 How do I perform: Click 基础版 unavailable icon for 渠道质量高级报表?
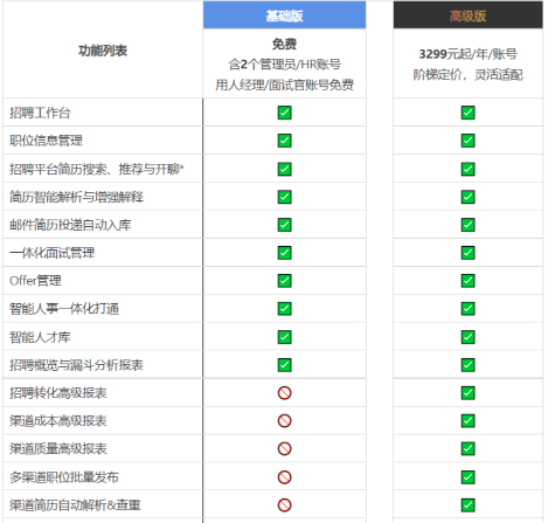click(x=284, y=448)
